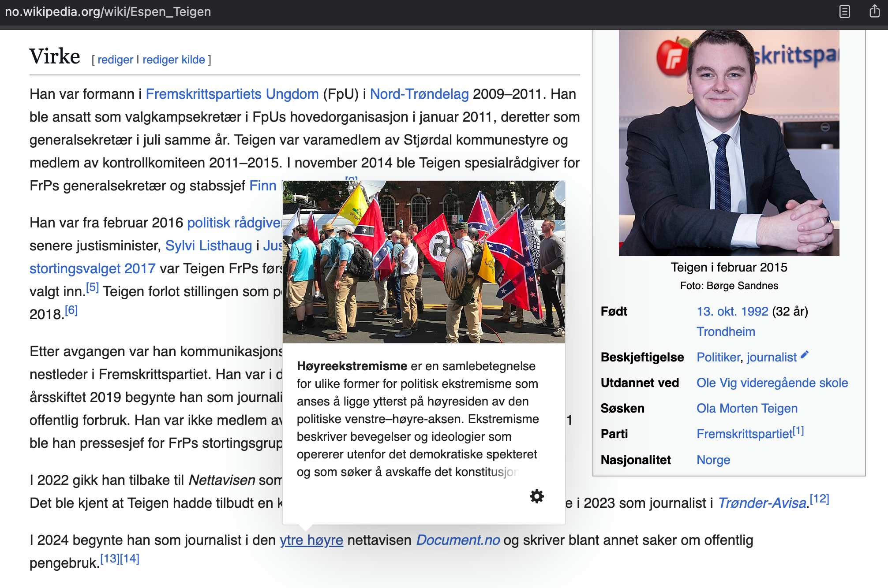Viewport: 888px width, 588px height.
Task: Open Ola Morten Teigen's sibling link
Action: click(x=747, y=409)
